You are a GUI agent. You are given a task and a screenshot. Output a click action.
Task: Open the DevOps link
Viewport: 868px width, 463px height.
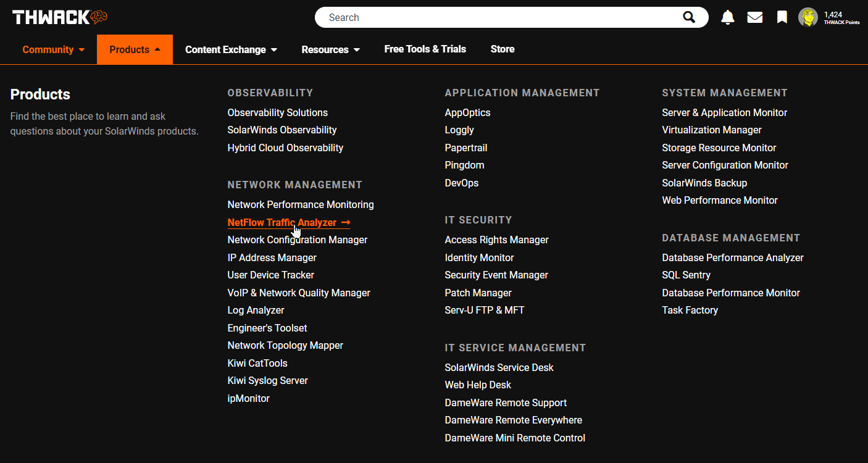pyautogui.click(x=462, y=183)
